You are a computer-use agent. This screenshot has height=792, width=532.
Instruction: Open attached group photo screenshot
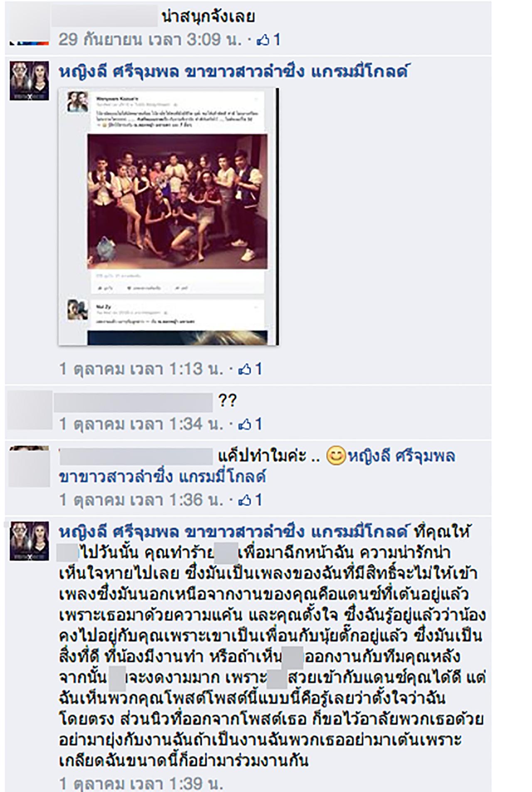coord(168,216)
